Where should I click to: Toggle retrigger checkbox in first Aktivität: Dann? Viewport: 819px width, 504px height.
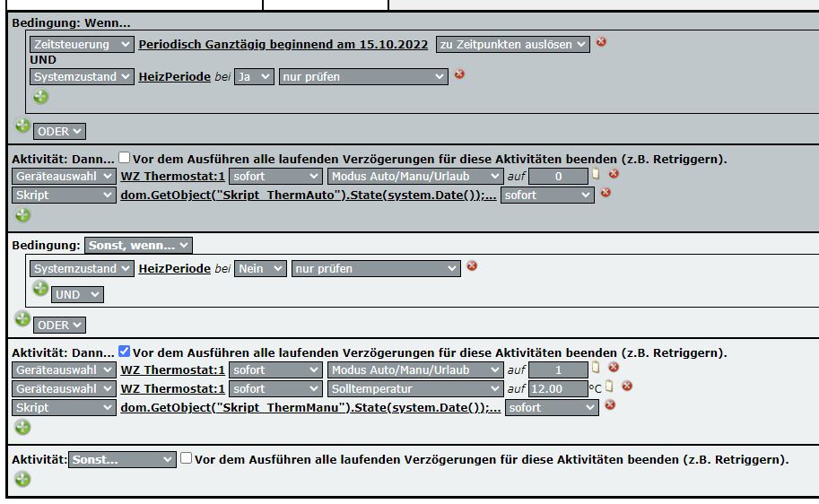tap(124, 157)
